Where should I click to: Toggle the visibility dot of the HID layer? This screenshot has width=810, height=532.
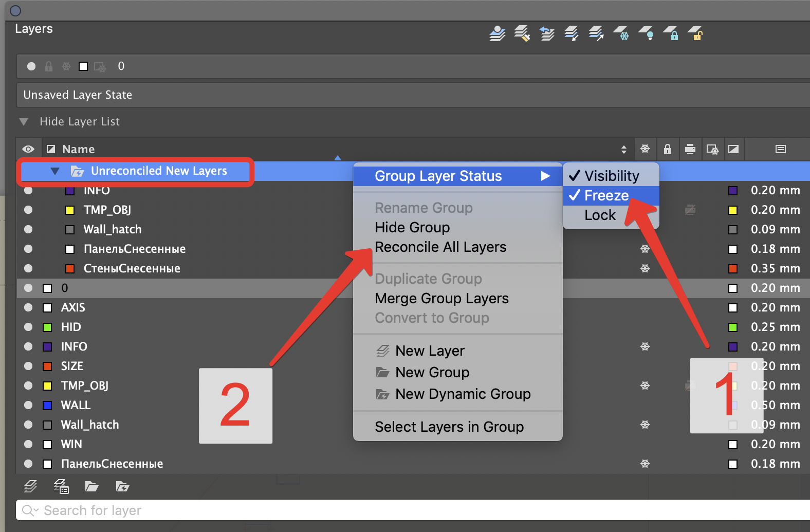(28, 327)
